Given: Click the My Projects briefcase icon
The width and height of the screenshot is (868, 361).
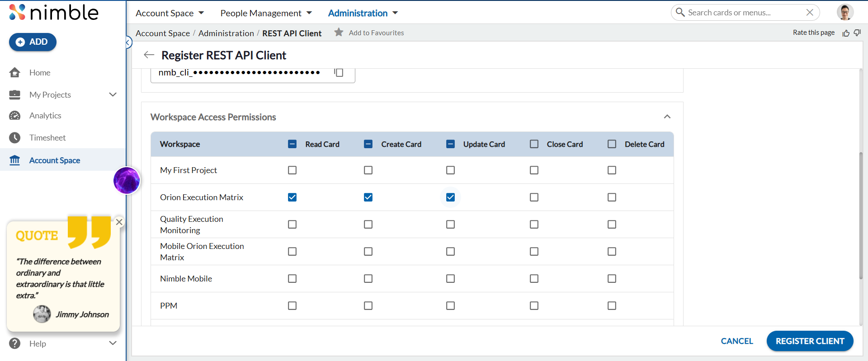Looking at the screenshot, I should pyautogui.click(x=15, y=94).
